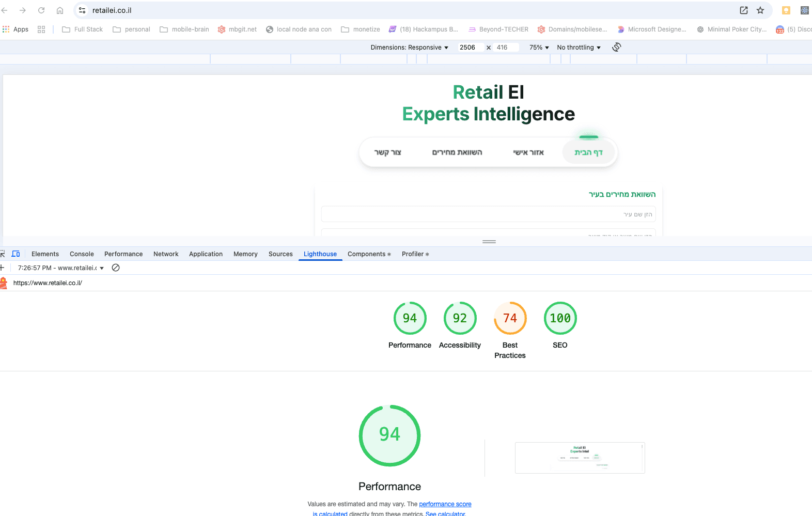Open the Apps grid shortcut in bookmarks bar

15,29
